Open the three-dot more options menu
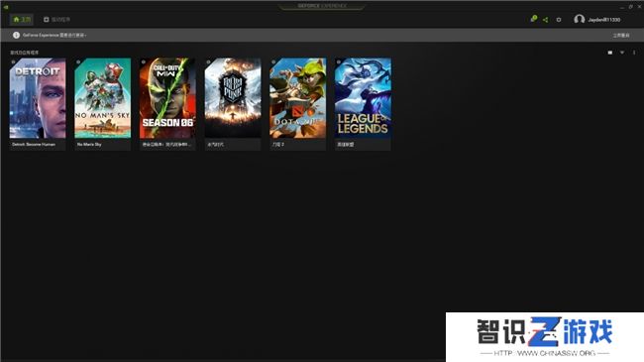 (634, 53)
